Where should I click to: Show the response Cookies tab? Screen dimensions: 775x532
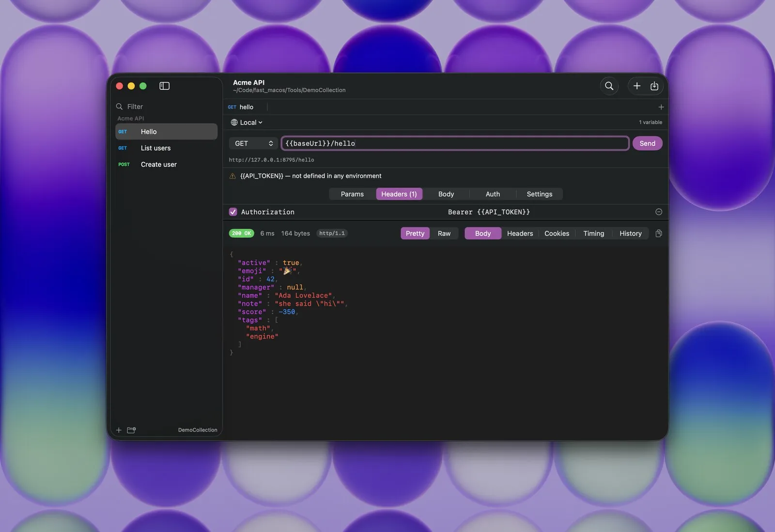click(557, 234)
